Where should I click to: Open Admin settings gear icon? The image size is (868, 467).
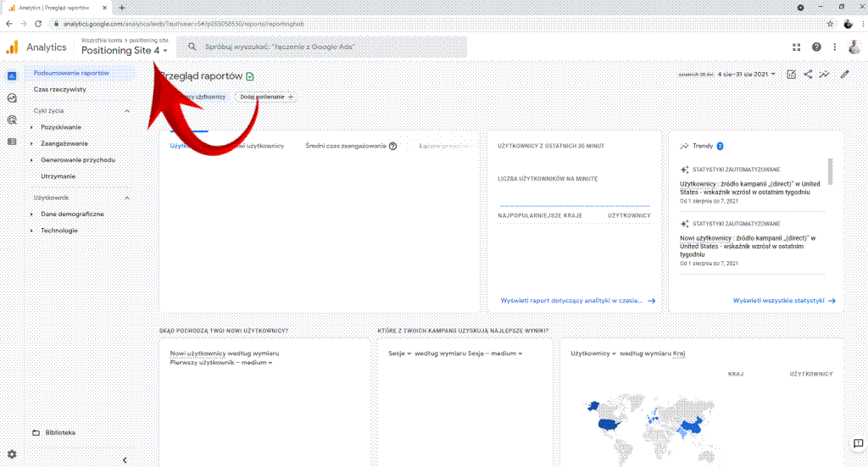(x=12, y=454)
